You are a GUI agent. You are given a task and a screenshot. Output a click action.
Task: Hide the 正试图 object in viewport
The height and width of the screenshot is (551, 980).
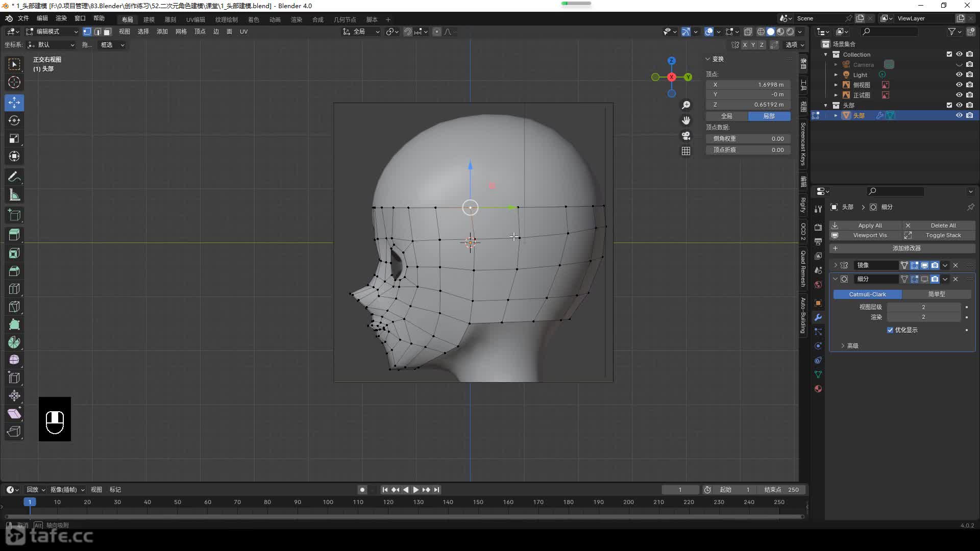pos(959,95)
